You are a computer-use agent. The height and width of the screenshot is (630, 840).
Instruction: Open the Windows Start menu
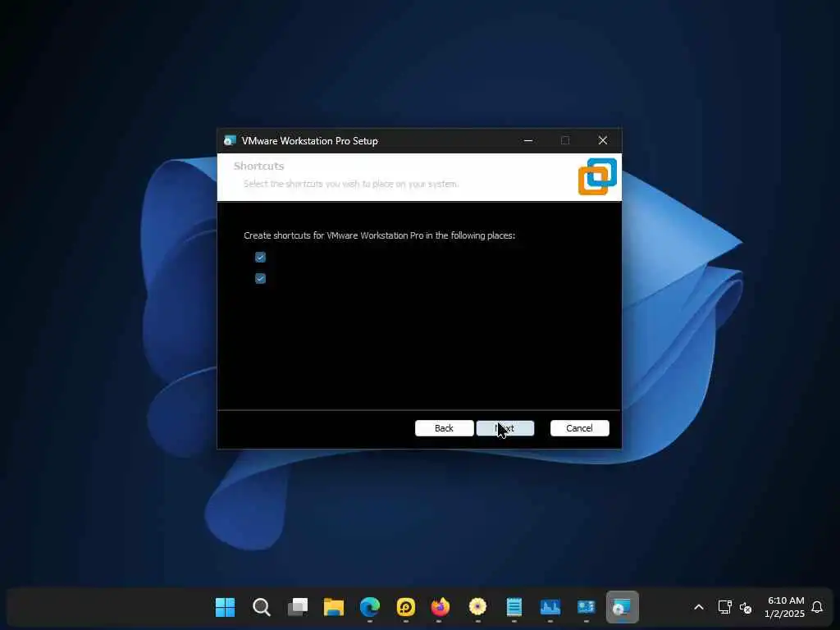click(x=225, y=607)
